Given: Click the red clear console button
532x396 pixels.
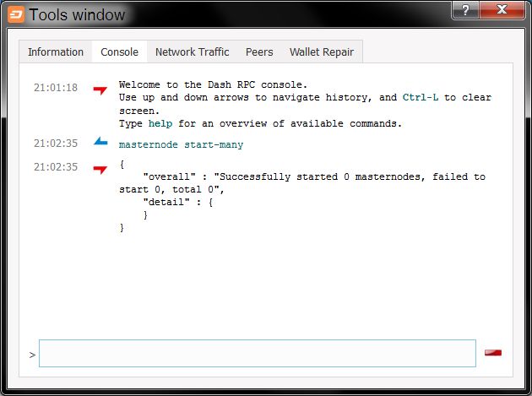Looking at the screenshot, I should click(493, 353).
